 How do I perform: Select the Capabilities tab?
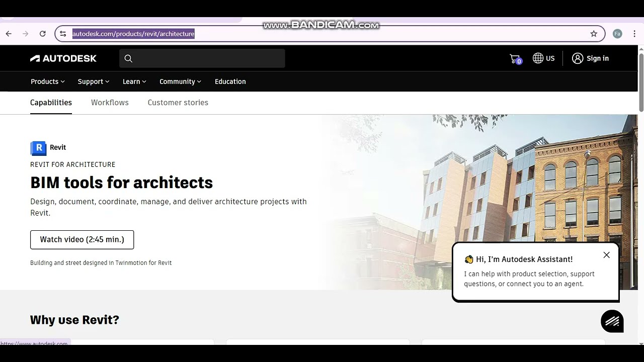click(x=51, y=103)
